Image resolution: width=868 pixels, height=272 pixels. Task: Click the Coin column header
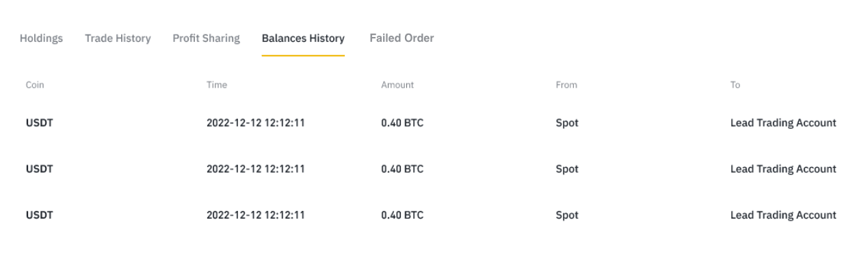pyautogui.click(x=35, y=85)
